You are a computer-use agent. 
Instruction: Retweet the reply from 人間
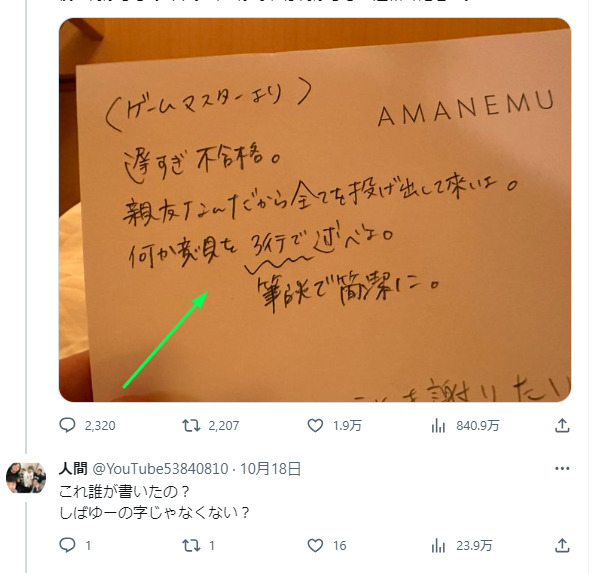click(x=191, y=545)
